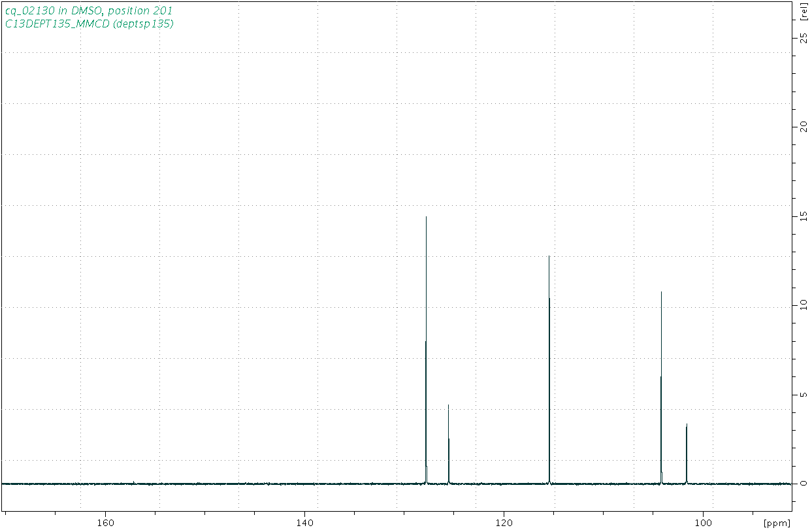Click the 20 tick label on intensity axis

click(x=803, y=127)
